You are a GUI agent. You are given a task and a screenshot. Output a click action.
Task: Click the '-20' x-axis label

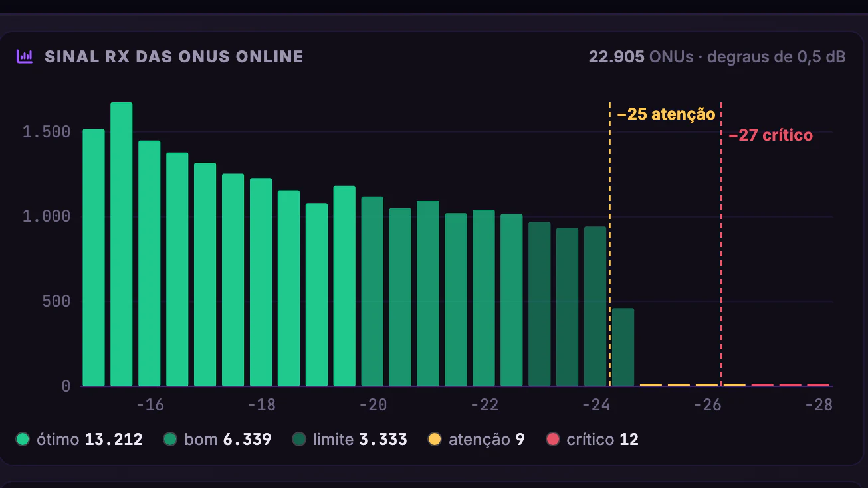coord(372,405)
